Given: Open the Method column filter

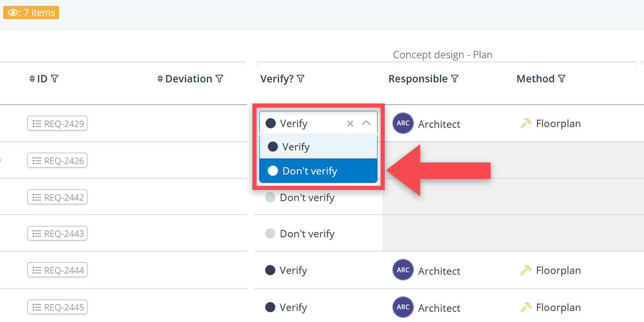Looking at the screenshot, I should click(x=562, y=79).
